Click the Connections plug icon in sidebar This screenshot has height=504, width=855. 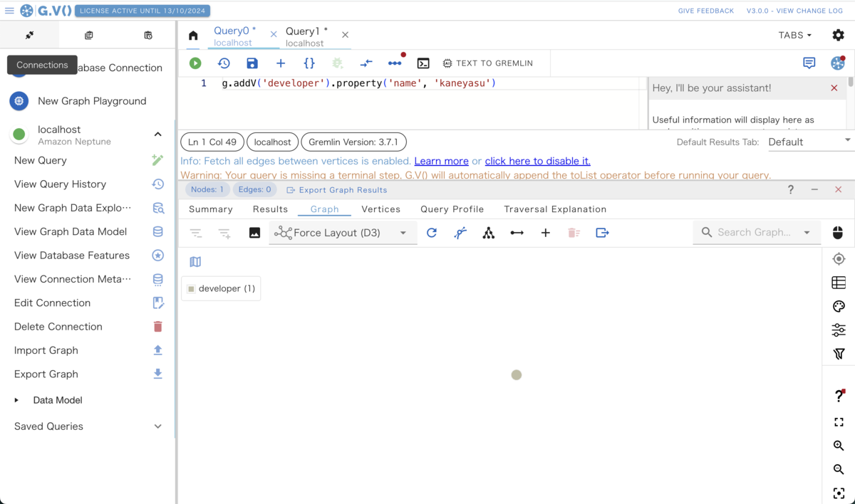[29, 35]
